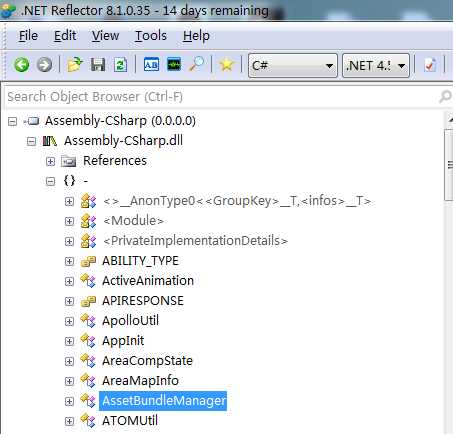This screenshot has width=453, height=434.
Task: Expand the AssetBundleManager node
Action: (x=69, y=401)
